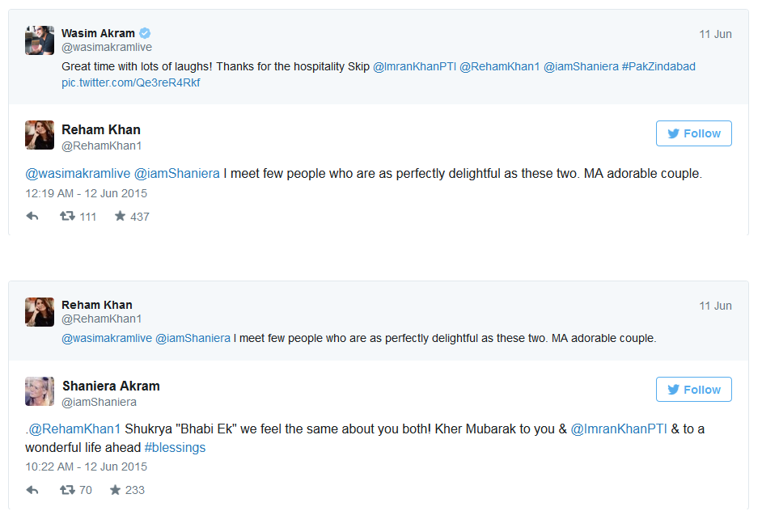Retweet Reham Khan's adorable couple tweet

69,217
